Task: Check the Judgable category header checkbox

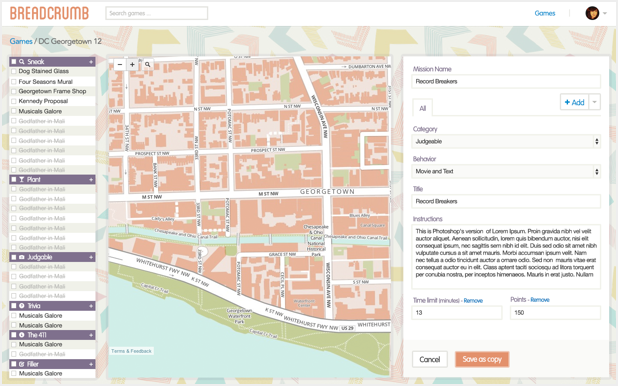Action: point(14,257)
